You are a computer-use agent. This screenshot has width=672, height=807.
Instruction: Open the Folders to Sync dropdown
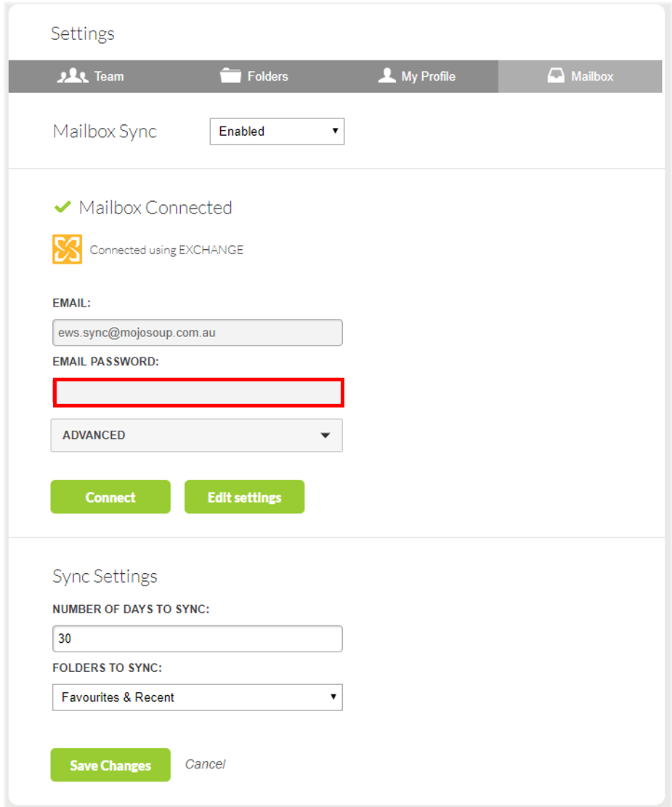pos(197,697)
